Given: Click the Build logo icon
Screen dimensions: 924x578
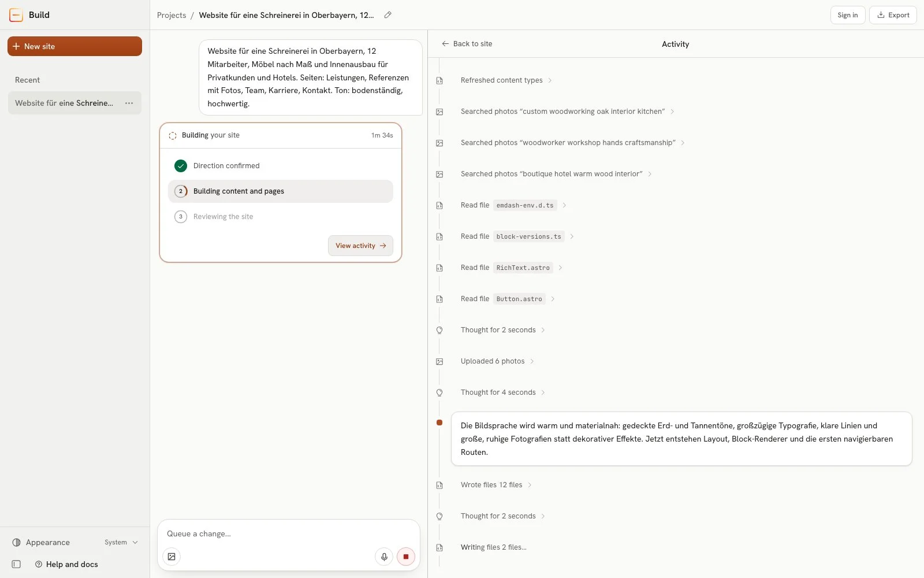Looking at the screenshot, I should coord(16,15).
